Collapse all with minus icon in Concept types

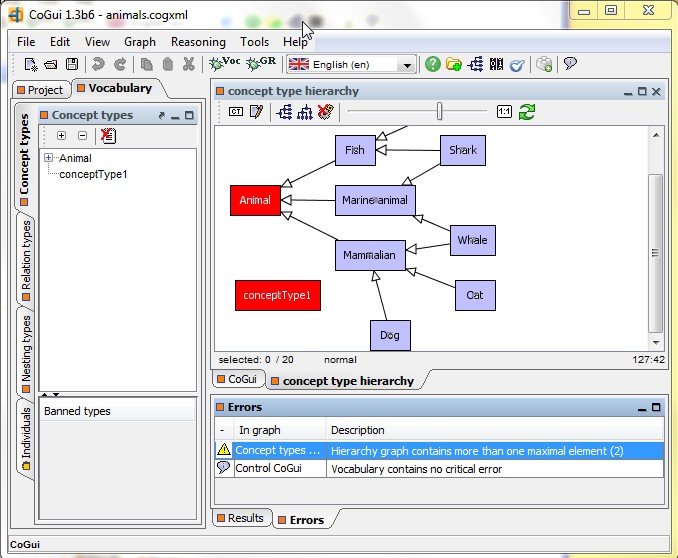pyautogui.click(x=82, y=136)
